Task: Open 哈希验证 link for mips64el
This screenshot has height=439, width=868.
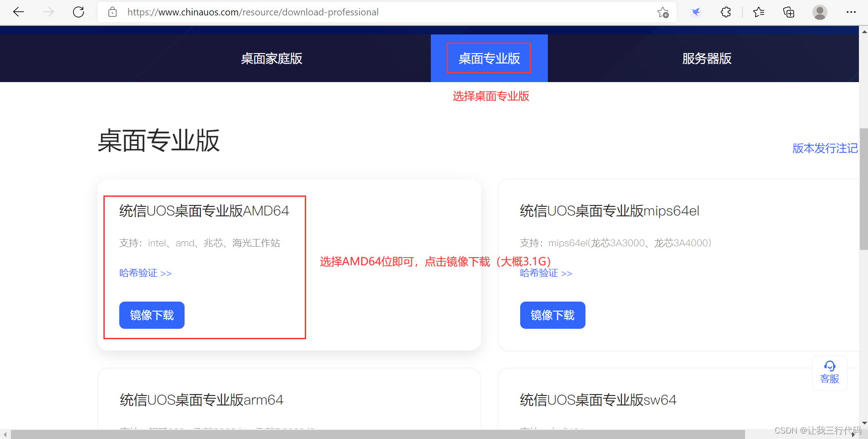Action: pos(546,273)
